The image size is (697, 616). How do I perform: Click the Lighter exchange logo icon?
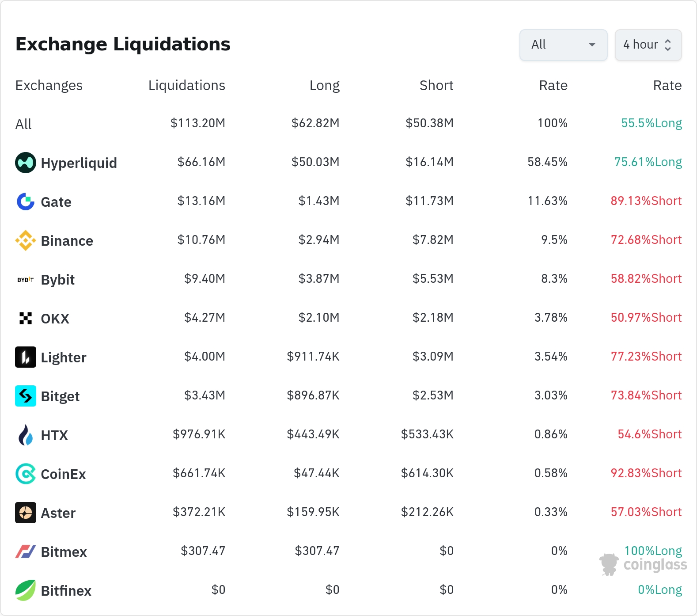[x=26, y=357]
